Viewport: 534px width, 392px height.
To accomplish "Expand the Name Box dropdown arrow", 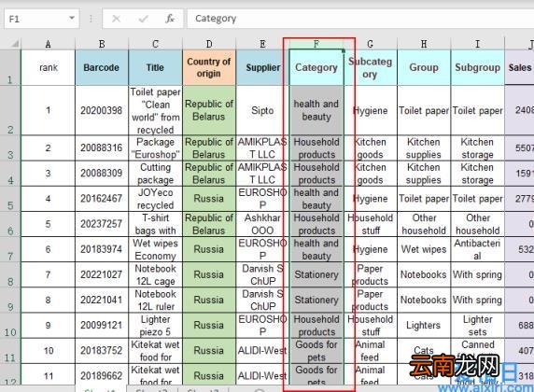I will click(x=72, y=18).
